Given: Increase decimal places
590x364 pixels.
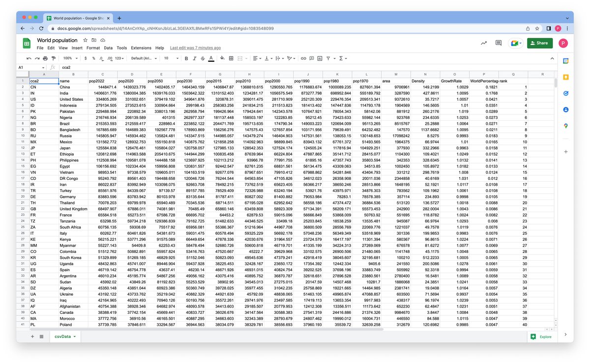Looking at the screenshot, I should [109, 58].
